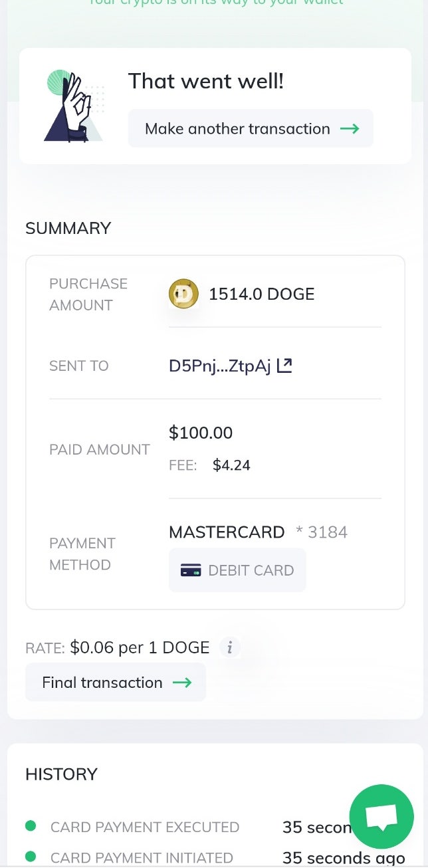The image size is (428, 868).
Task: Click the CARD PAYMENT INITIATED history entry
Action: [x=142, y=858]
